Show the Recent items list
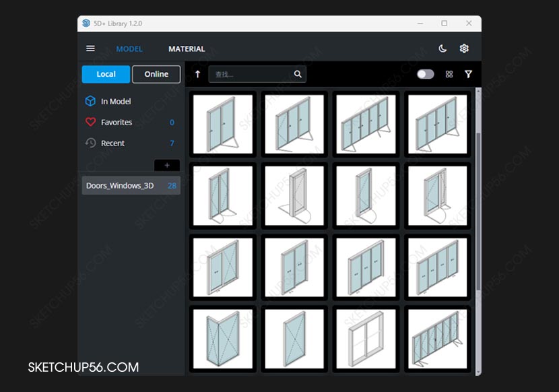This screenshot has height=392, width=559. 113,143
